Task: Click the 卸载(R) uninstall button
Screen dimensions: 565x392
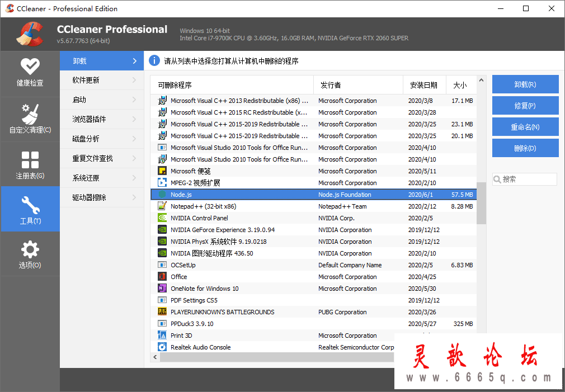Action: (525, 84)
